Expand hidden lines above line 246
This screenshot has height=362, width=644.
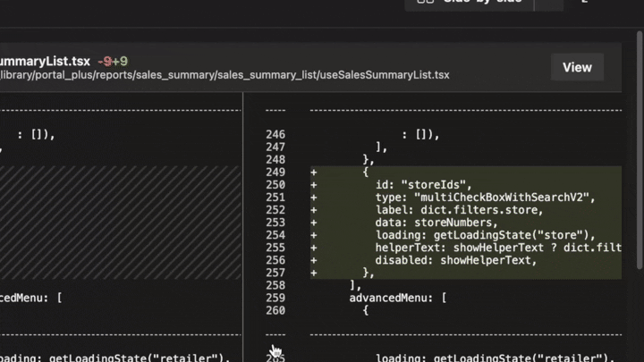coord(275,111)
